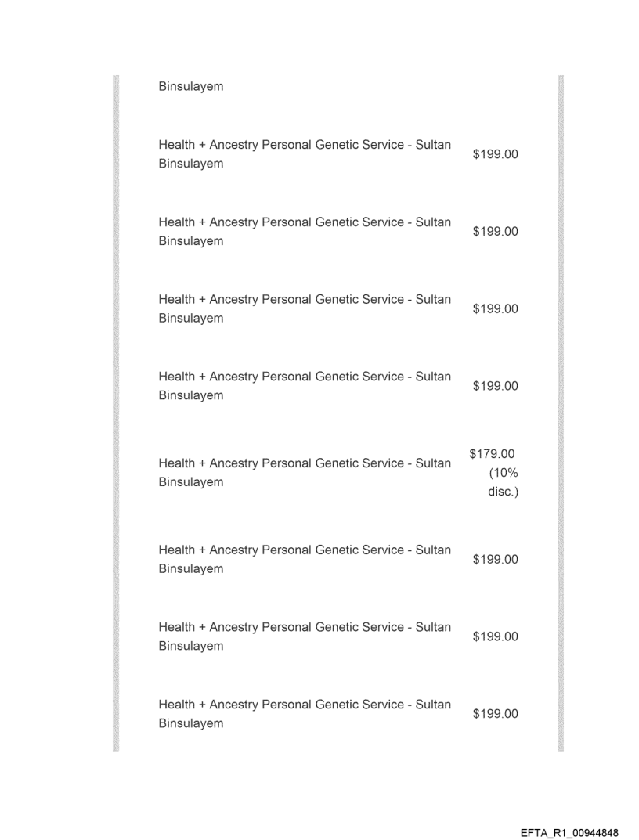
Task: Click the $199.00 price directly above $179.00
Action: (x=495, y=386)
